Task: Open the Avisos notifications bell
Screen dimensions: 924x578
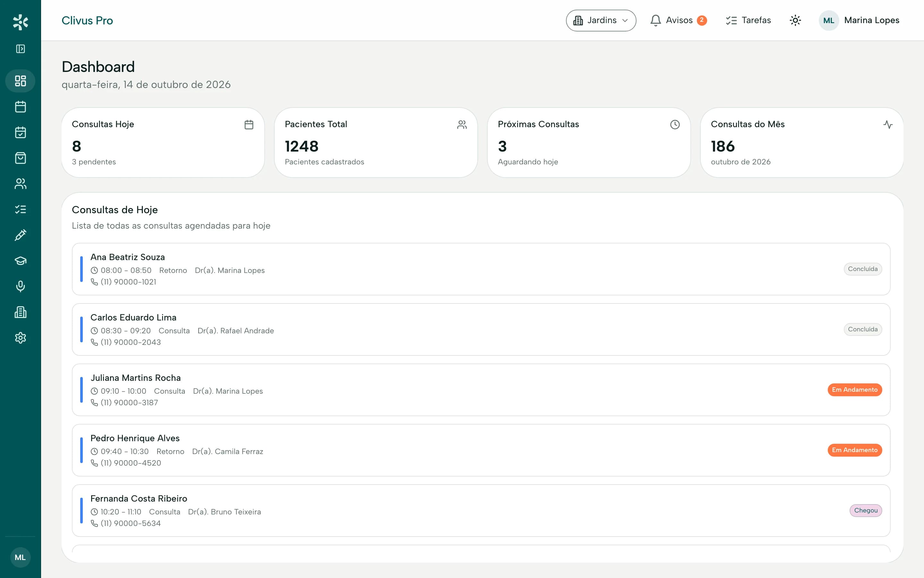Action: pos(678,20)
